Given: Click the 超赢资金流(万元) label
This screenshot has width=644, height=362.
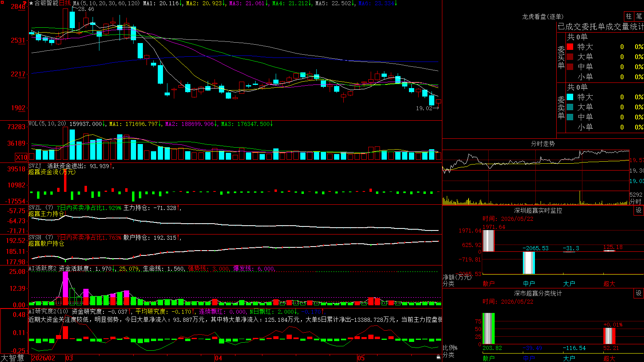Looking at the screenshot, I should [x=52, y=172].
